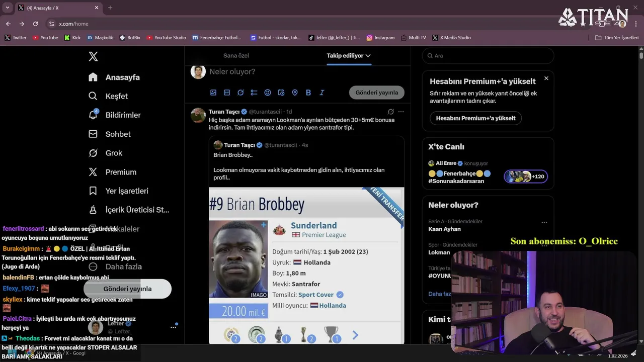Add poll icon in composer

tap(254, 93)
